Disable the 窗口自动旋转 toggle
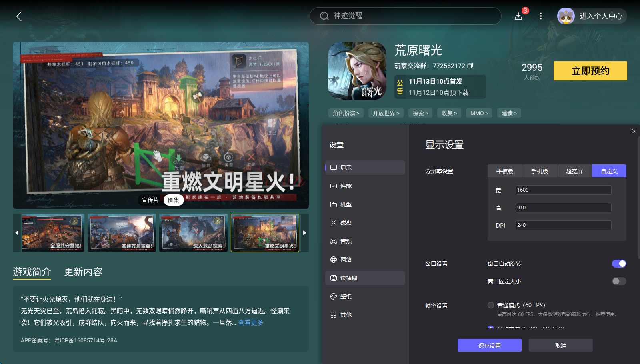Image resolution: width=640 pixels, height=364 pixels. coord(619,264)
